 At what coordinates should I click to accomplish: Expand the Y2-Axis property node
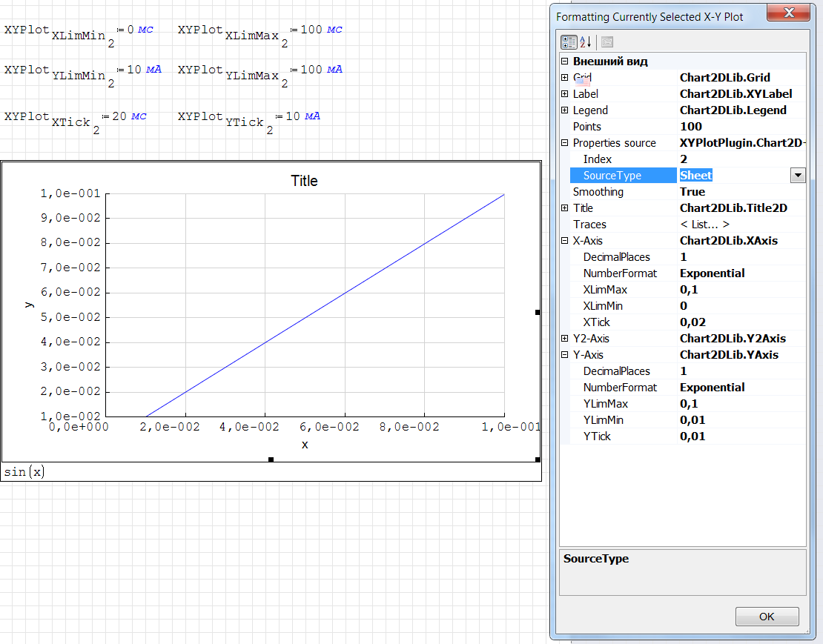[x=565, y=339]
